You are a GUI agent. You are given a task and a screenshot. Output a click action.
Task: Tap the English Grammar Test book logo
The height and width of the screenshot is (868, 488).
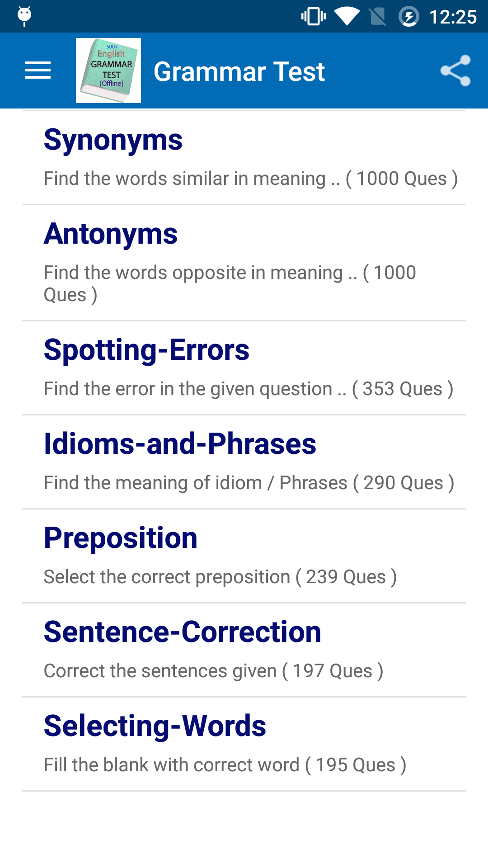click(108, 71)
